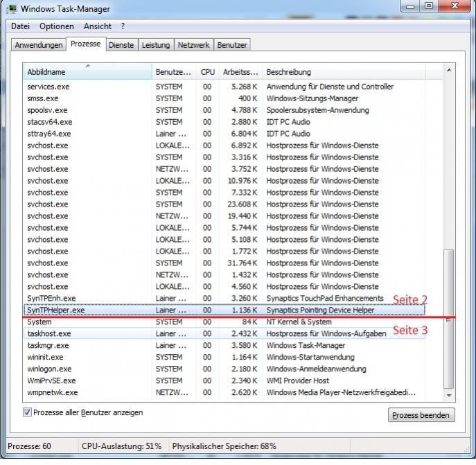Switch to the Dienste tab
This screenshot has height=465, width=476.
pyautogui.click(x=121, y=45)
